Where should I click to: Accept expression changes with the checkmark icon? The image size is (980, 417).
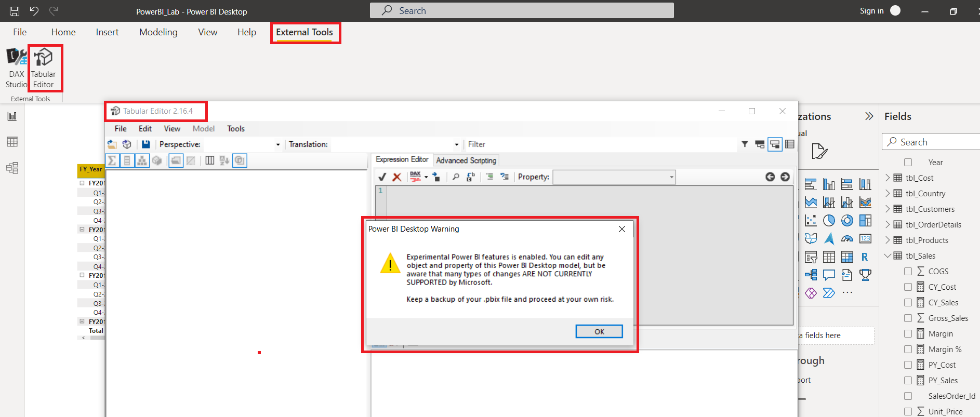coord(382,177)
